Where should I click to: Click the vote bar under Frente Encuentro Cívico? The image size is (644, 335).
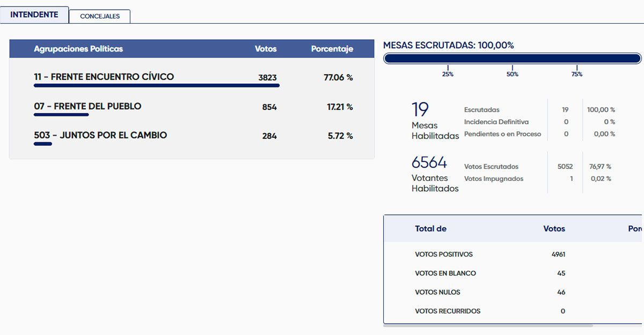tap(156, 85)
